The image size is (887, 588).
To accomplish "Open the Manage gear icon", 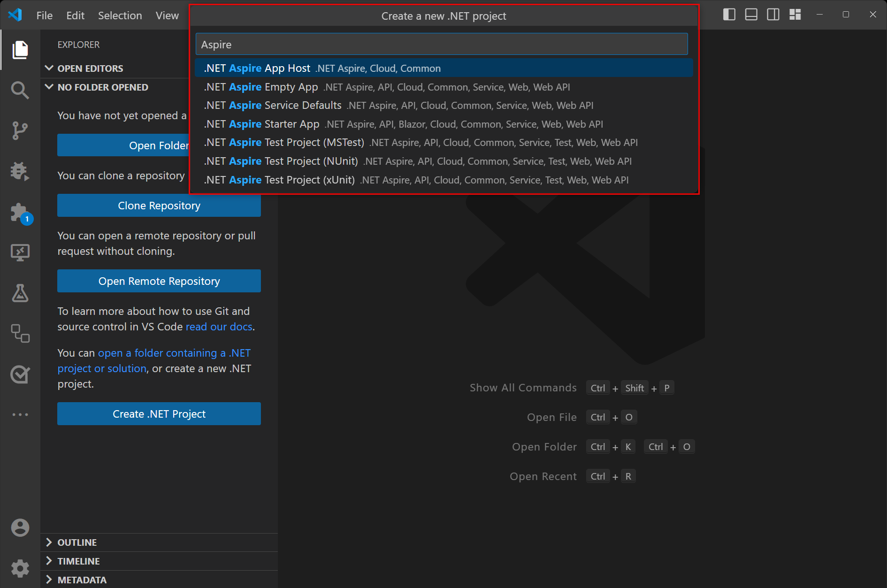I will point(20,568).
